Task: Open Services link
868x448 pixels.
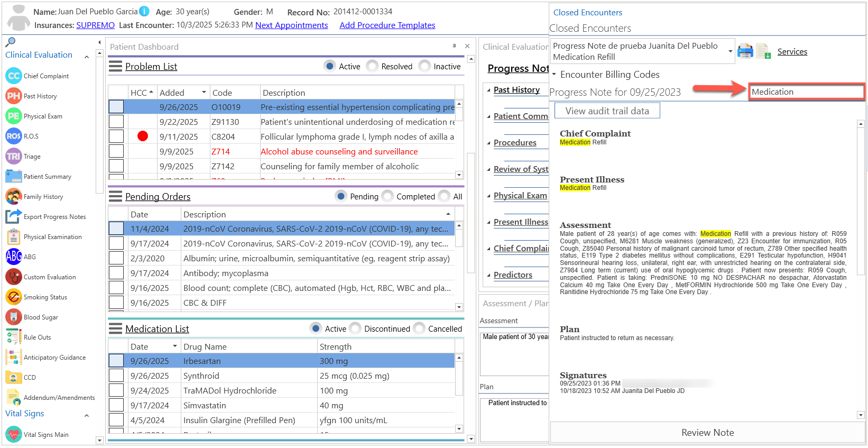Action: pyautogui.click(x=792, y=51)
